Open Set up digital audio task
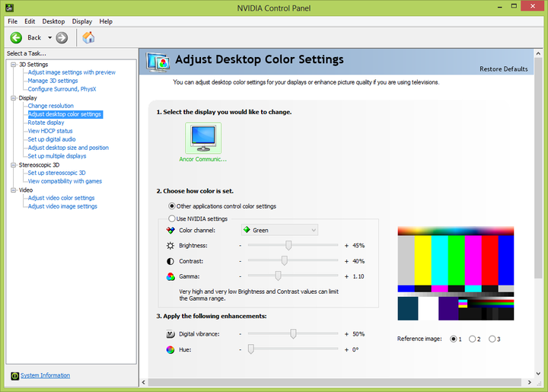The height and width of the screenshot is (392, 548). coord(52,139)
